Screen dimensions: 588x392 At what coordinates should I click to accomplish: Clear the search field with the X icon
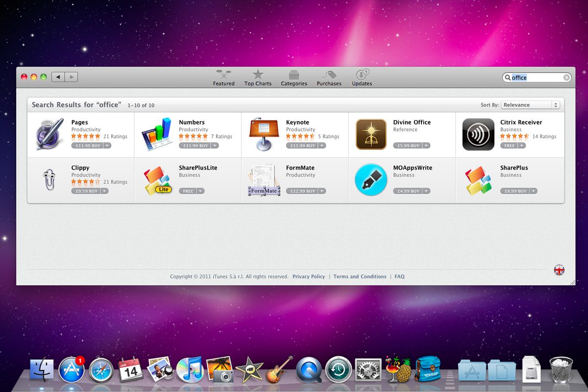pyautogui.click(x=566, y=77)
